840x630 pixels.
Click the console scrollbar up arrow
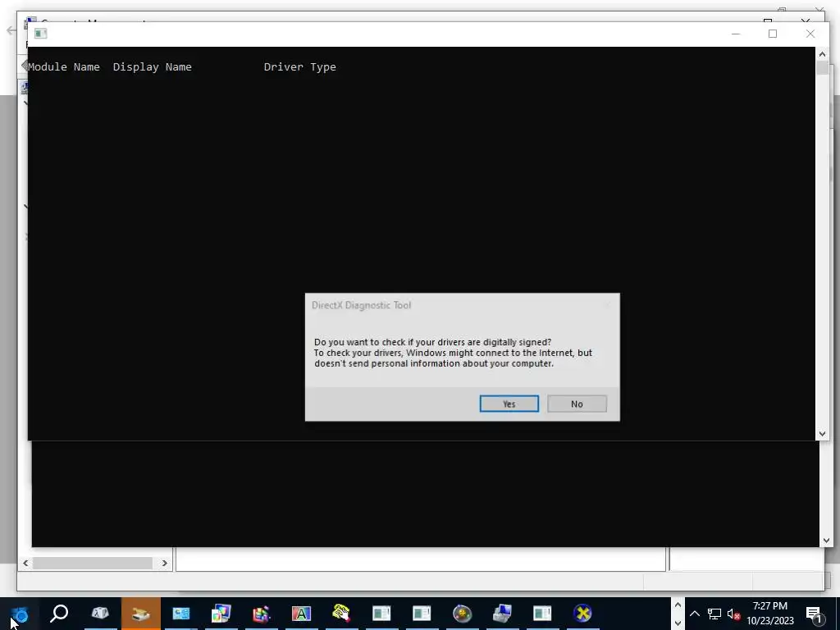[822, 53]
